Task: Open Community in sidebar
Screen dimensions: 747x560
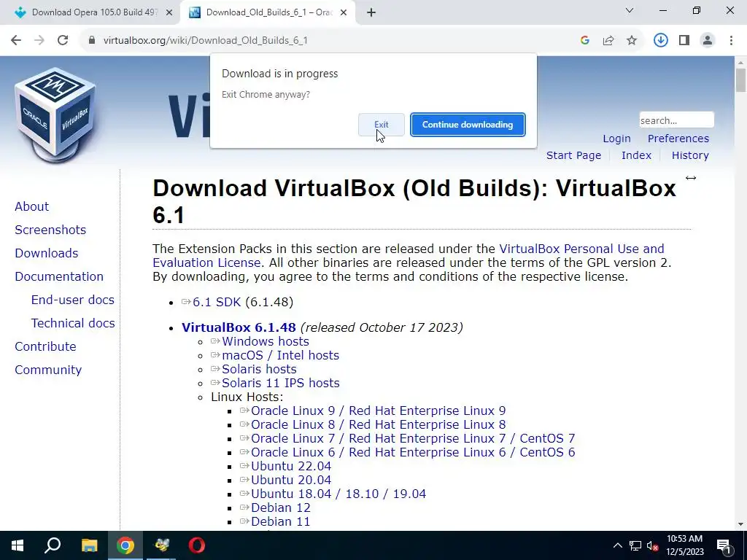Action: 48,370
